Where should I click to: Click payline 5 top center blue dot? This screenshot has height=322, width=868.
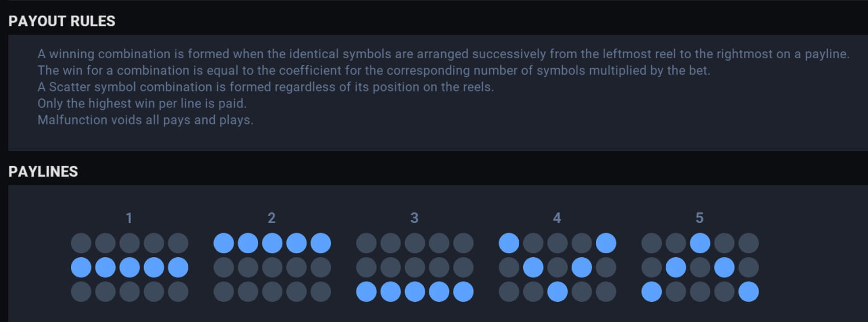(700, 243)
